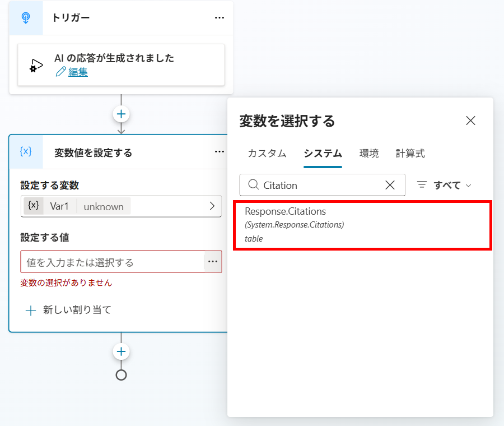Click the 変数値を設定する node title

(93, 152)
